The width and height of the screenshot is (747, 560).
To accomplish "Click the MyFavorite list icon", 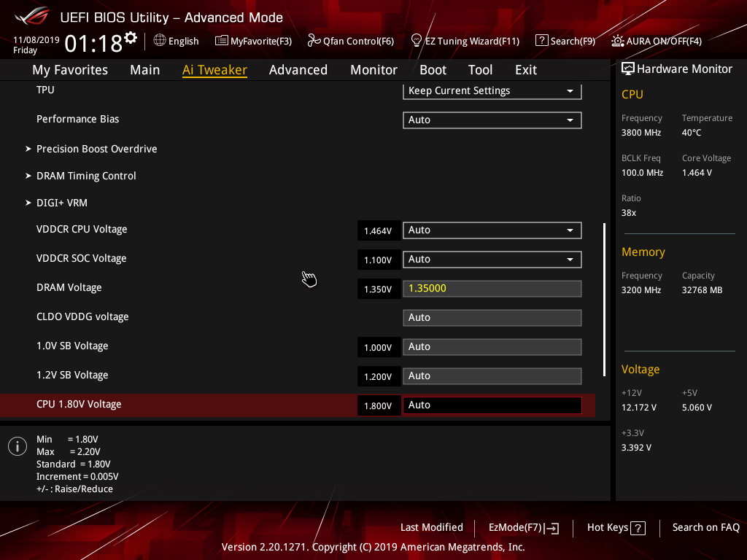I will click(221, 41).
